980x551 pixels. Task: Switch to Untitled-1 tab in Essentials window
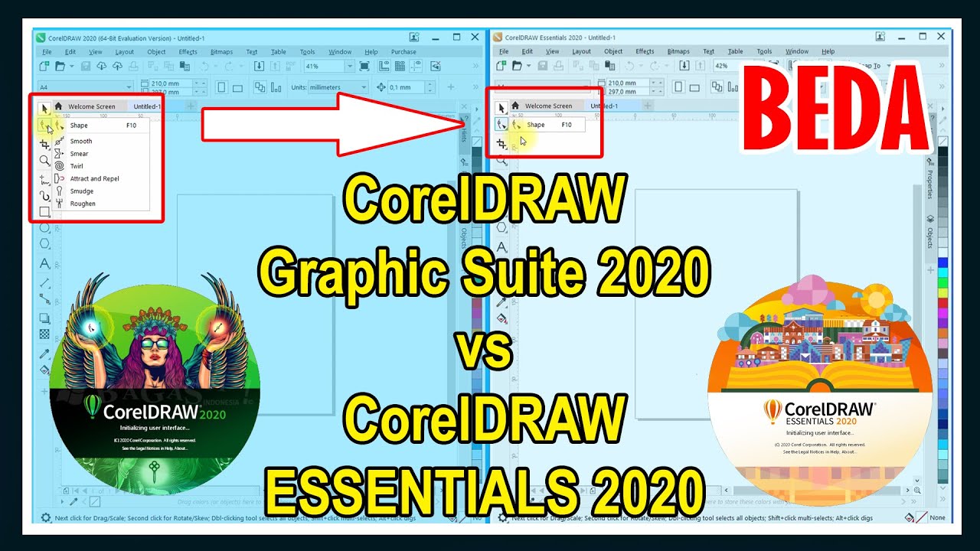pyautogui.click(x=606, y=106)
